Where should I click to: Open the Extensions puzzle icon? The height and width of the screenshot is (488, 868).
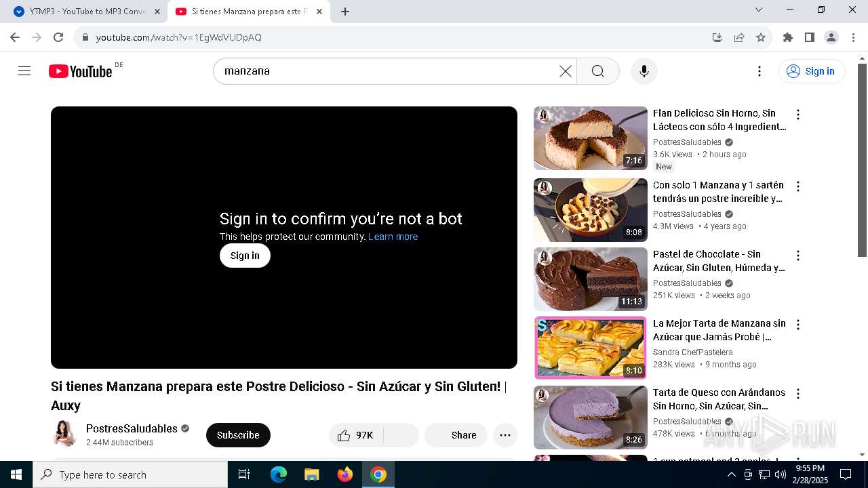tap(788, 37)
